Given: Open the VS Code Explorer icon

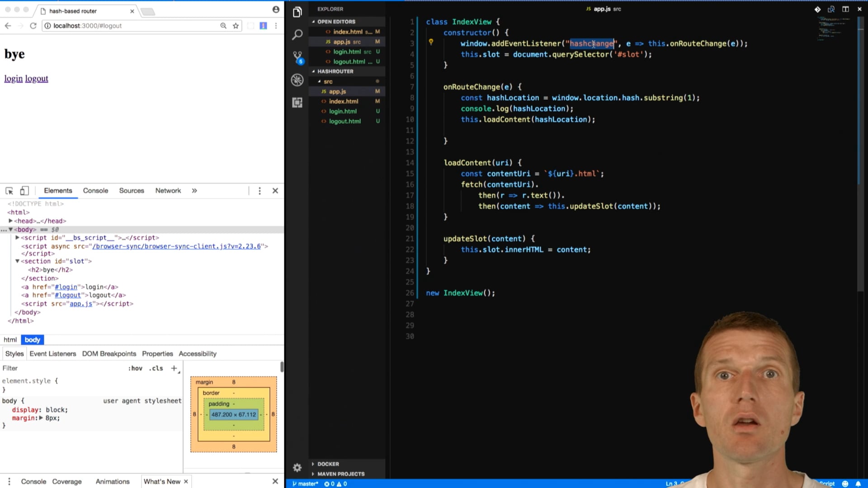Looking at the screenshot, I should [x=297, y=12].
